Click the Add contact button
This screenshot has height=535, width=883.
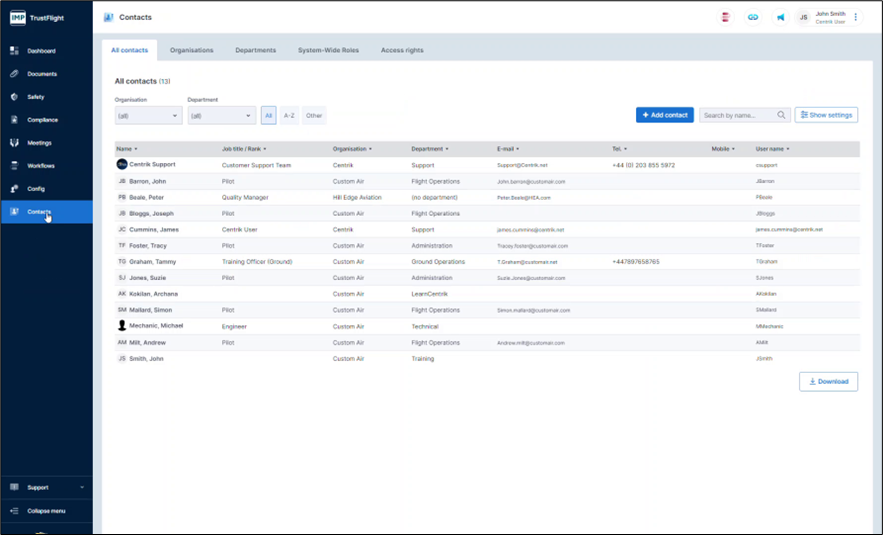pos(664,115)
